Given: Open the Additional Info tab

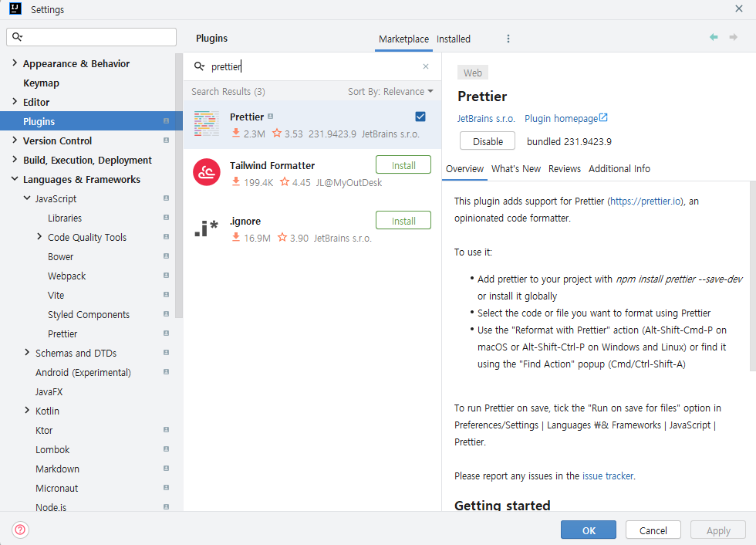Looking at the screenshot, I should (x=619, y=169).
